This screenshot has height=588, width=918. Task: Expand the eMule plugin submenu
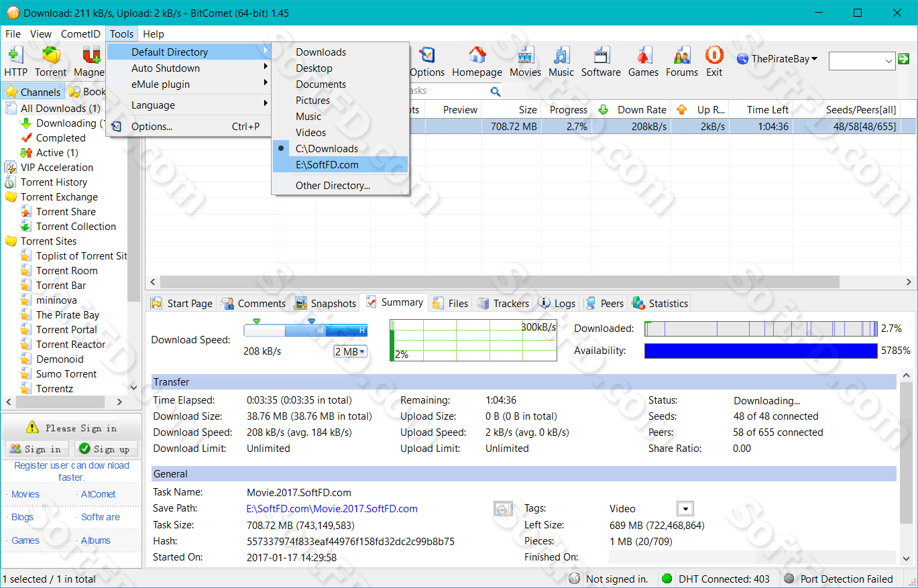(x=190, y=84)
